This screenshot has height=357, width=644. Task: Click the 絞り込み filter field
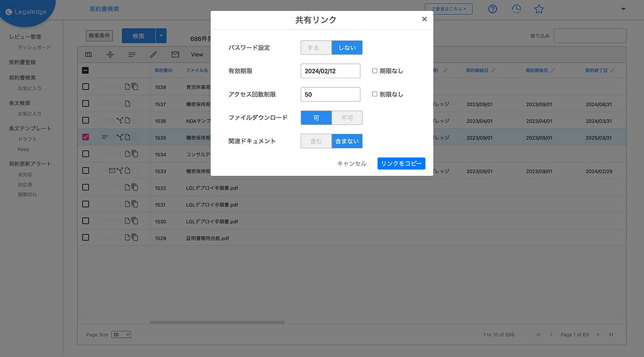coord(590,36)
